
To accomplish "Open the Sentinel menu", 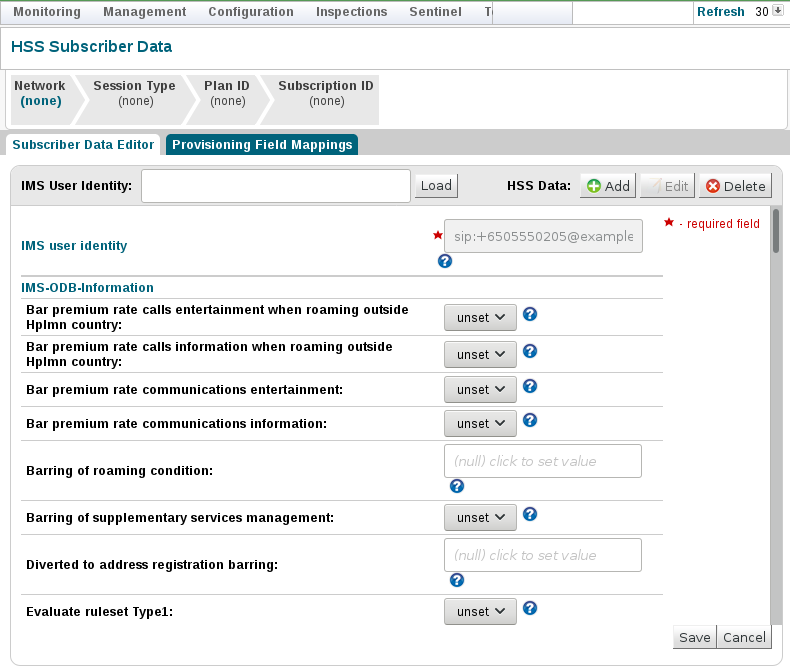I will [435, 12].
